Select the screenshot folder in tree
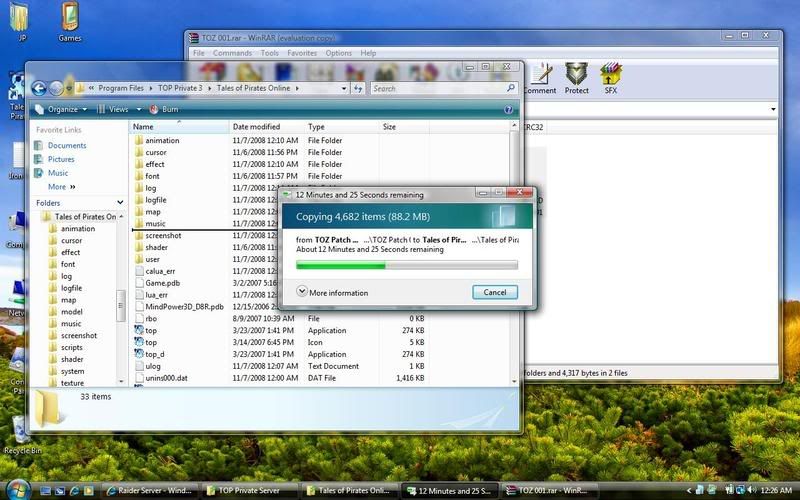The width and height of the screenshot is (800, 500). point(79,335)
